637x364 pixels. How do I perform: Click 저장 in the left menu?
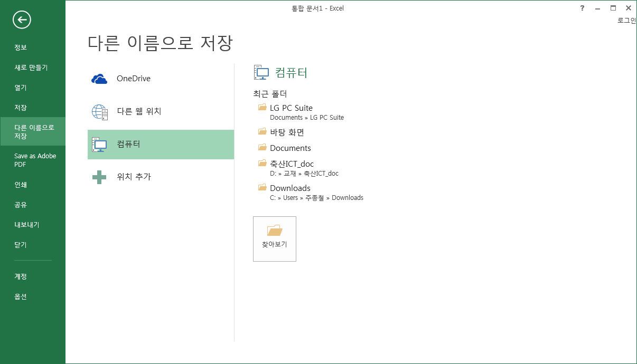coord(33,108)
